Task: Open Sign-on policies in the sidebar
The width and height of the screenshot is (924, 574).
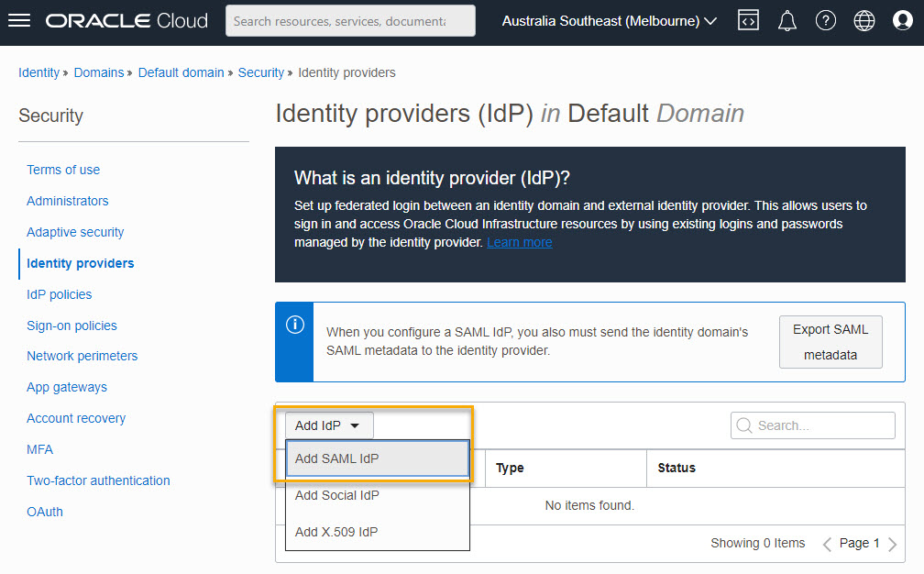Action: (71, 326)
